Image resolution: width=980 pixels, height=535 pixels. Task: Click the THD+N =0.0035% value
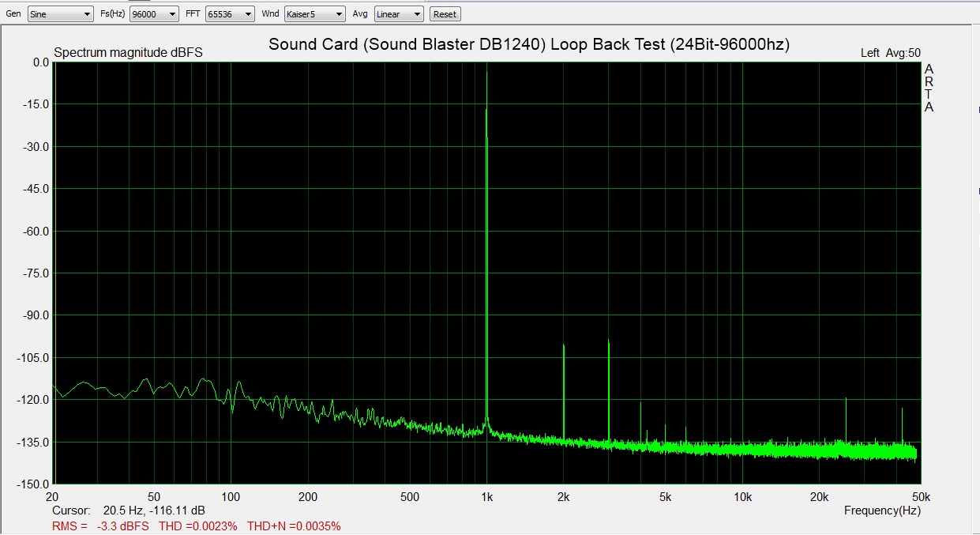click(294, 526)
